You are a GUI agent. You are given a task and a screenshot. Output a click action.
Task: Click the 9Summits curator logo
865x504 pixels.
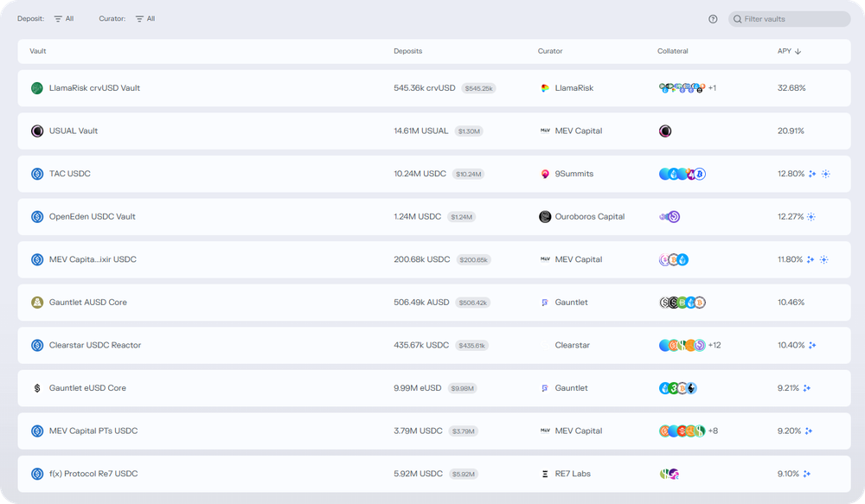coord(545,174)
